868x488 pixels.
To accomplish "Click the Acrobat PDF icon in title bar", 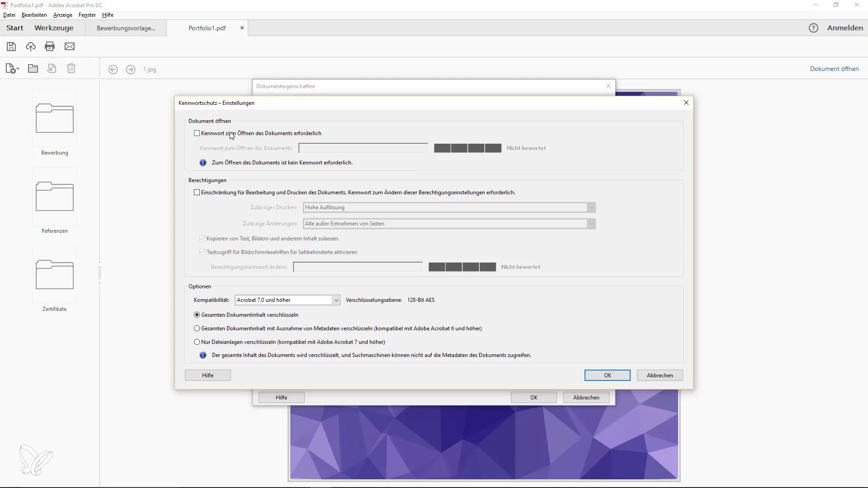I will coord(5,5).
